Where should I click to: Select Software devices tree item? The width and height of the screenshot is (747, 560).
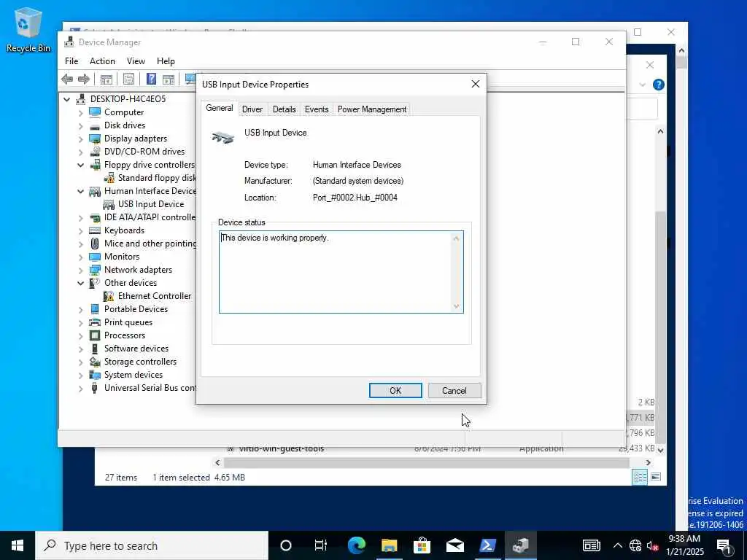click(136, 349)
